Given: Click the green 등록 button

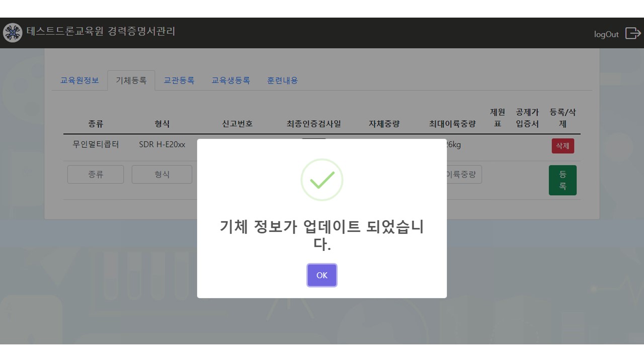Looking at the screenshot, I should [x=562, y=180].
